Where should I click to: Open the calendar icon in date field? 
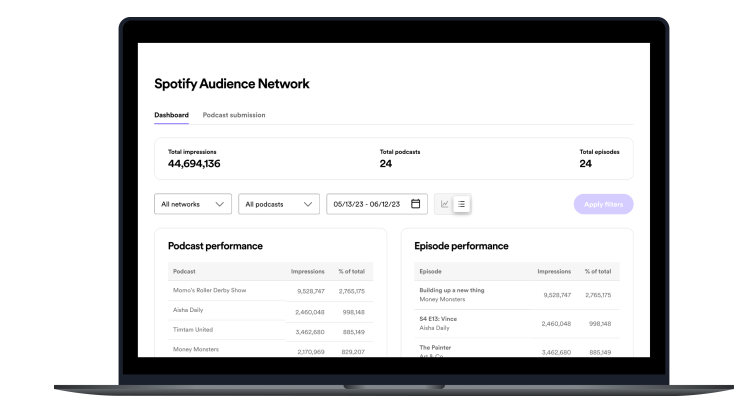(x=416, y=204)
